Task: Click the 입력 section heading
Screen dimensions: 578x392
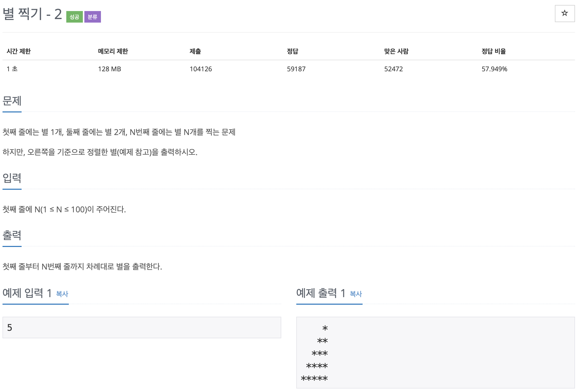Action: 12,178
